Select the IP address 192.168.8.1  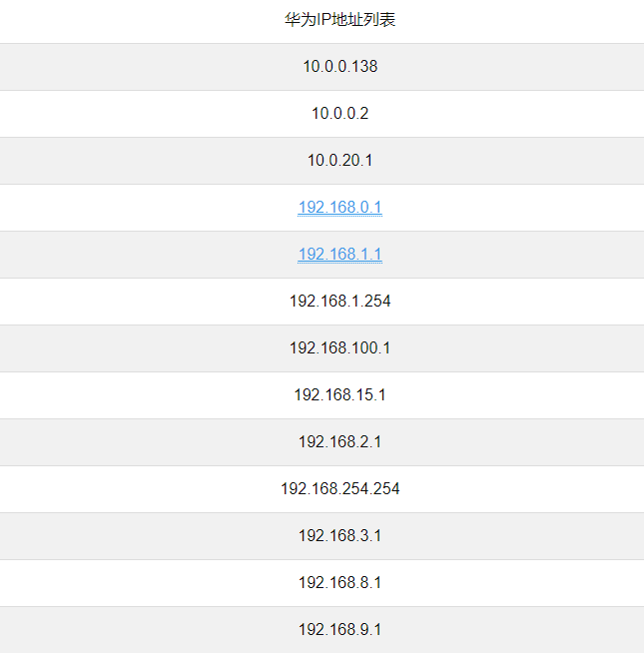(x=339, y=583)
